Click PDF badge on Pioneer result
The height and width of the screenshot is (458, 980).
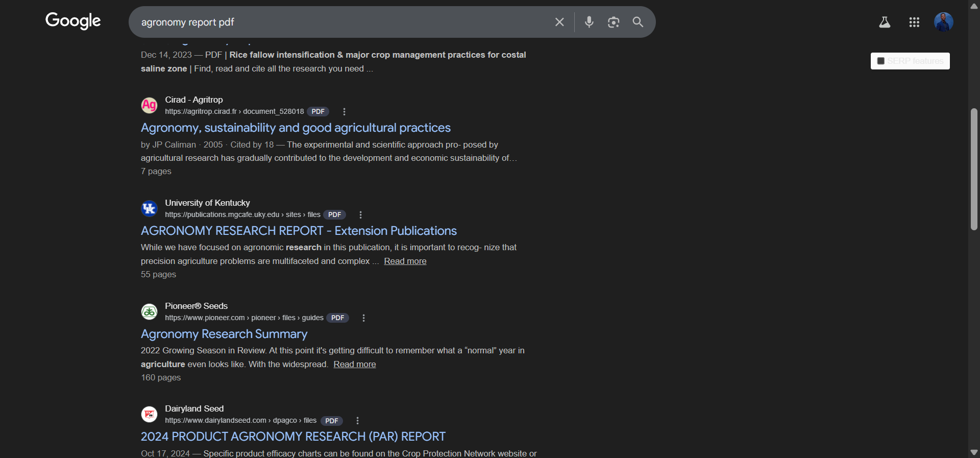point(337,318)
